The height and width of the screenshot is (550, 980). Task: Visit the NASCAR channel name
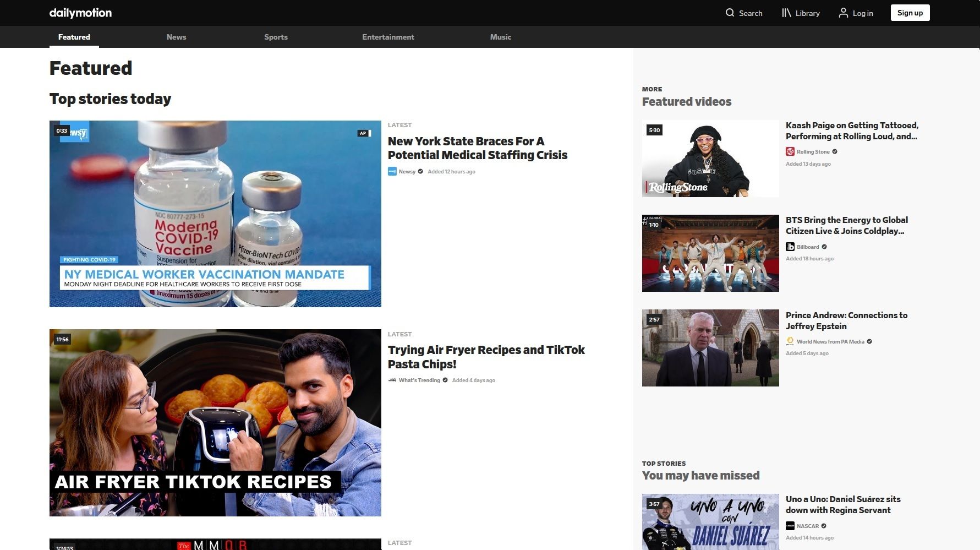808,526
